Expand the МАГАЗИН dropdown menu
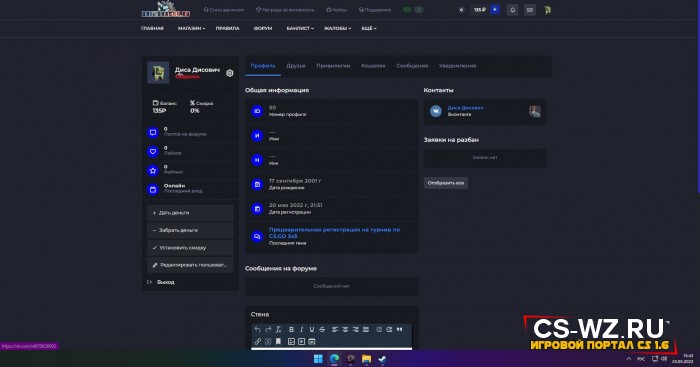This screenshot has width=700, height=367. click(x=191, y=28)
